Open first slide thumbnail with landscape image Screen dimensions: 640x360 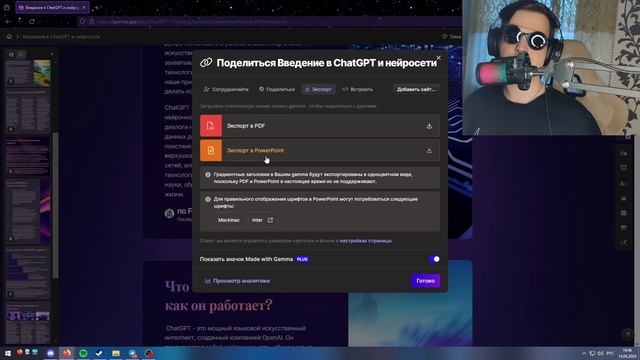point(28,73)
